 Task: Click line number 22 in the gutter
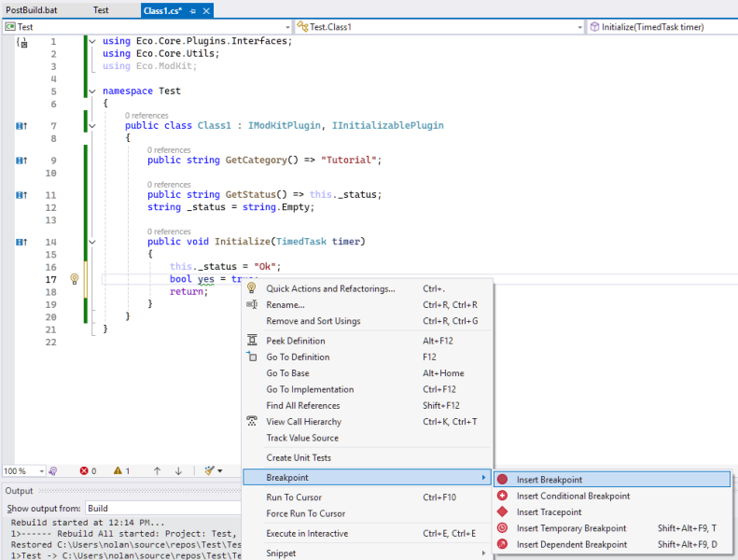point(50,343)
